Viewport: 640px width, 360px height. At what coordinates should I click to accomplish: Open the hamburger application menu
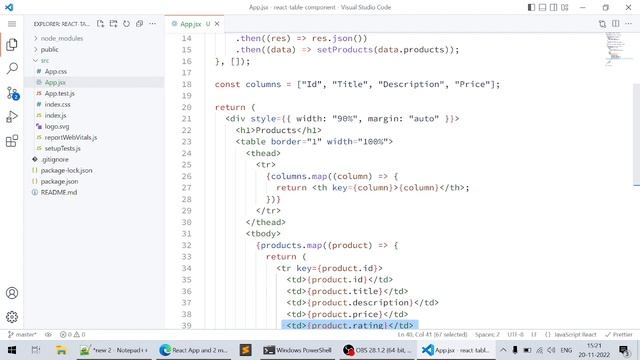12,24
